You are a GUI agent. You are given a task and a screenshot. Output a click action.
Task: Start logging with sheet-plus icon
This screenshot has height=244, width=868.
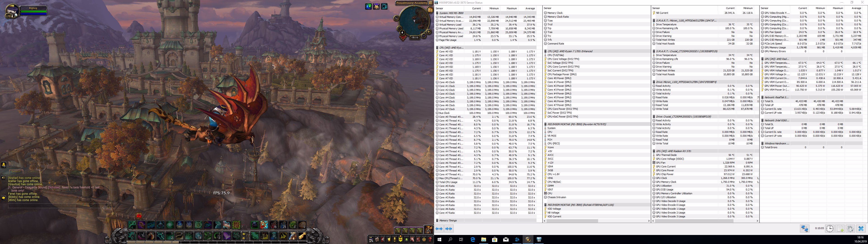[x=840, y=229]
